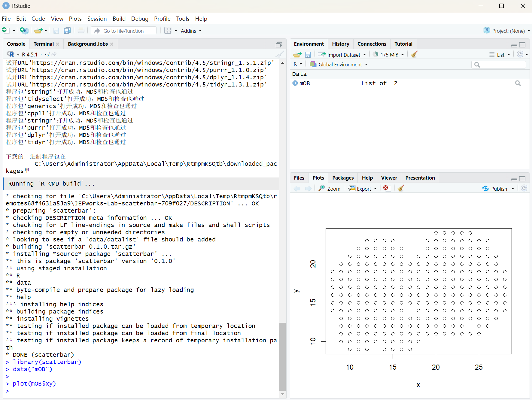This screenshot has height=400, width=532.
Task: Open recent files dropdown arrow
Action: [x=46, y=31]
